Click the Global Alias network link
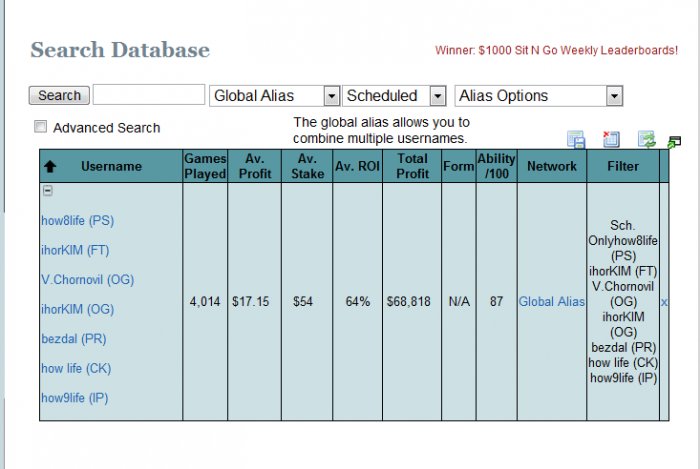 pos(551,301)
